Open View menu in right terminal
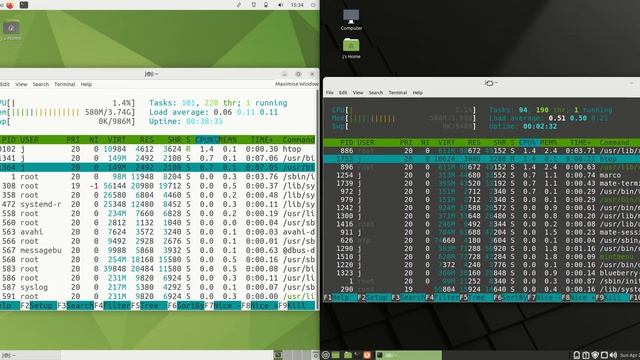The image size is (640, 360). pyautogui.click(x=358, y=93)
